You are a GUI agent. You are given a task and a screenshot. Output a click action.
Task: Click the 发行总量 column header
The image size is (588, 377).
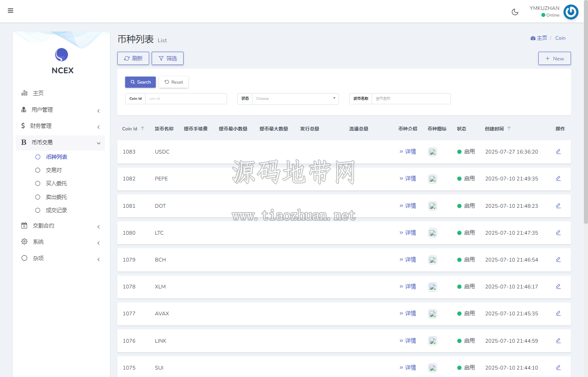(310, 129)
